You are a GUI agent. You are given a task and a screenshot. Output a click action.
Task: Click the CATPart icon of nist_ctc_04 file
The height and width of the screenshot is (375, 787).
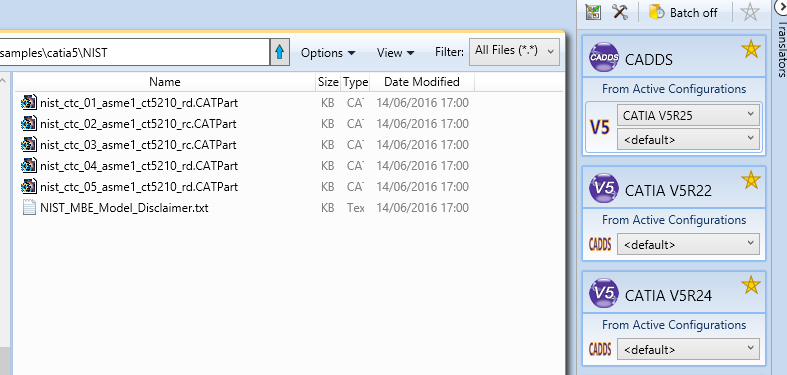[x=29, y=166]
